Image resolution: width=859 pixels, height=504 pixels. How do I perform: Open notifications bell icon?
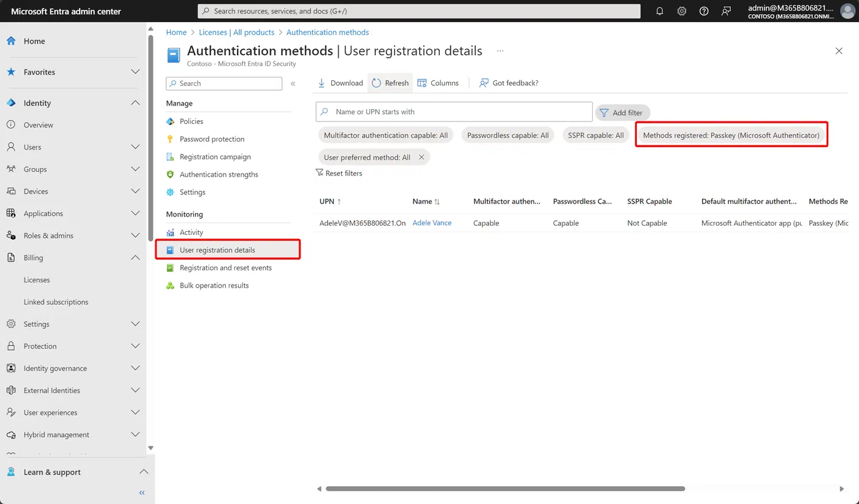(x=660, y=11)
